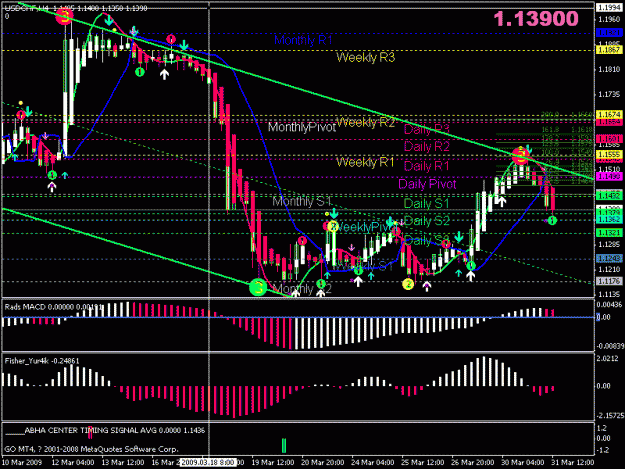Screen dimensions: 625x469
Task: Click the Weekly S1 level label
Action: (363, 265)
